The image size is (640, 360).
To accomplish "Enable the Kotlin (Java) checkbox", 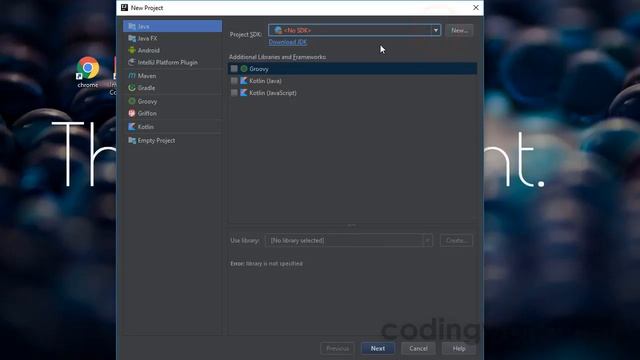I will [234, 81].
